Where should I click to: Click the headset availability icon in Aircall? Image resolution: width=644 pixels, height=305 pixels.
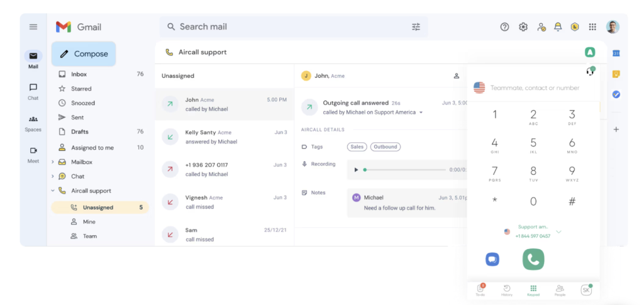coord(590,72)
